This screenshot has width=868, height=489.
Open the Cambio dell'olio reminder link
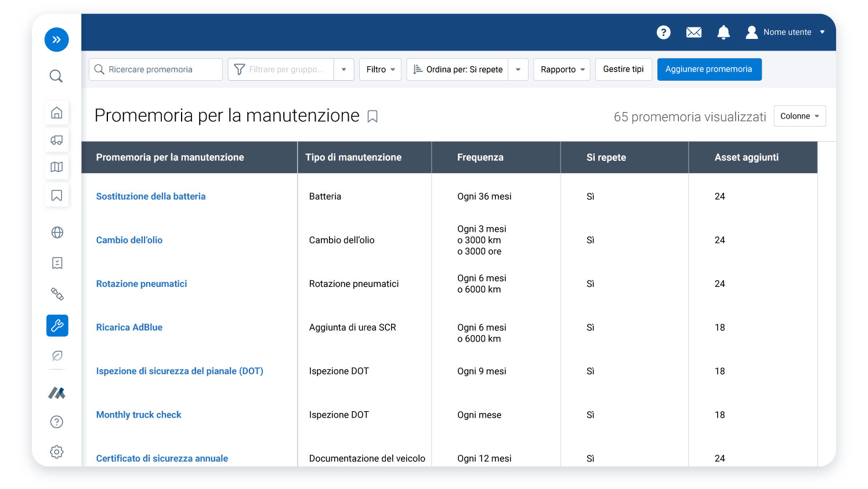[129, 240]
